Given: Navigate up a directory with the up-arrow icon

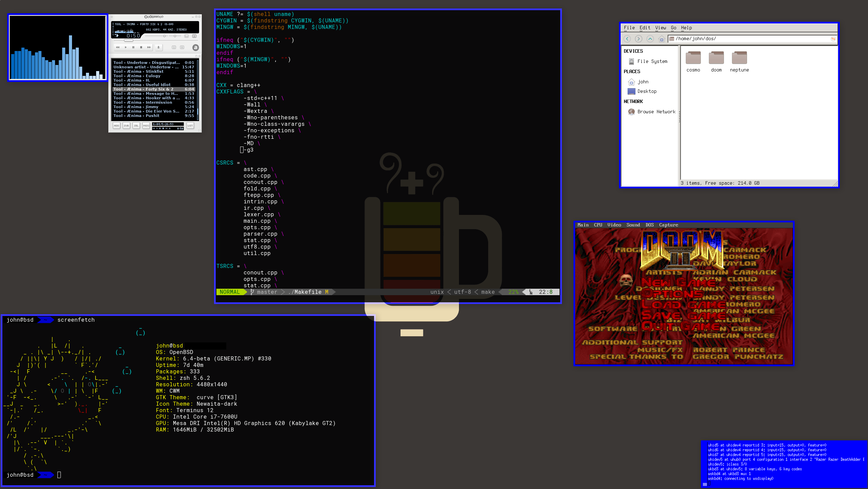Looking at the screenshot, I should tap(650, 39).
